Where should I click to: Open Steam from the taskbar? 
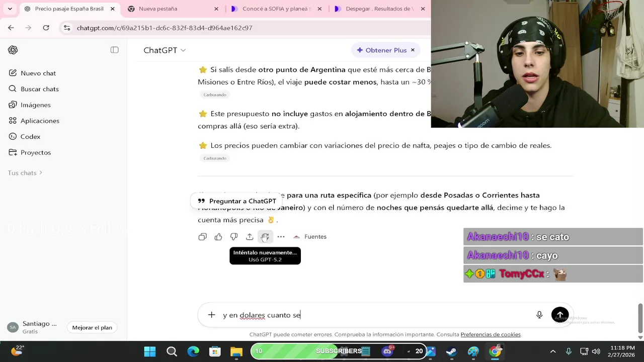coord(452,351)
